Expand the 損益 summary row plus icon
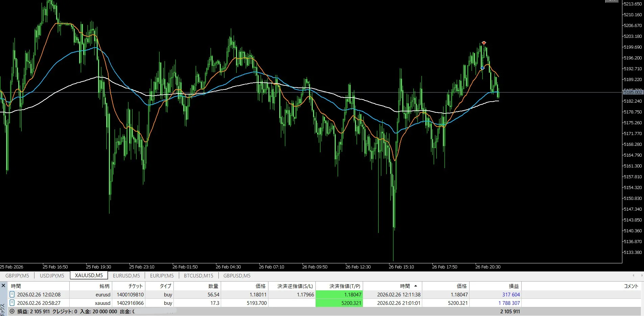This screenshot has height=316, width=644. 12,311
